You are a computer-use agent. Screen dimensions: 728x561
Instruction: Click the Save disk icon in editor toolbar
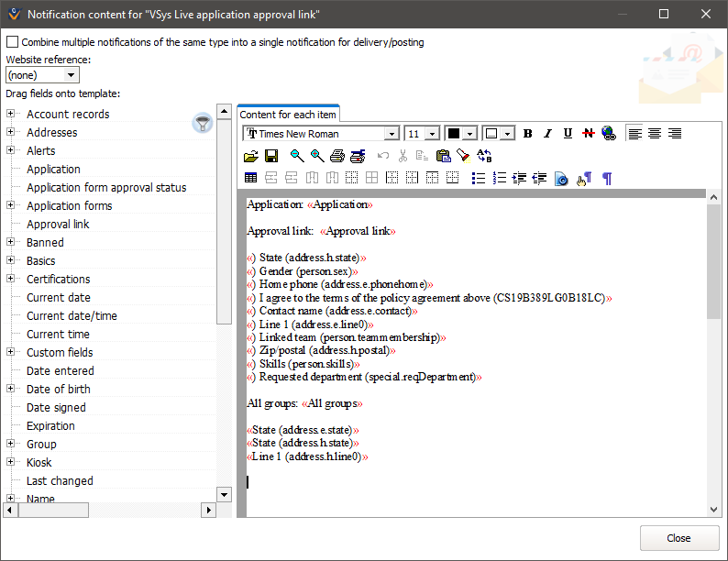coord(271,157)
